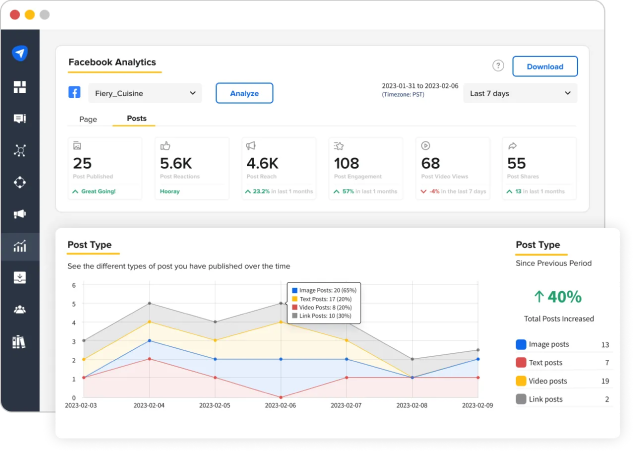Open the Last 7 days range dropdown
The width and height of the screenshot is (635, 453).
[x=520, y=93]
